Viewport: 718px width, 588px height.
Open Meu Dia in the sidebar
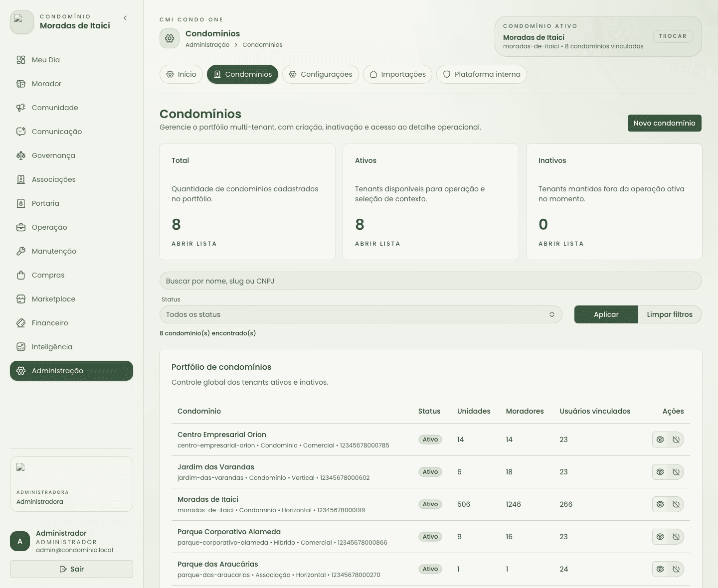pos(71,60)
